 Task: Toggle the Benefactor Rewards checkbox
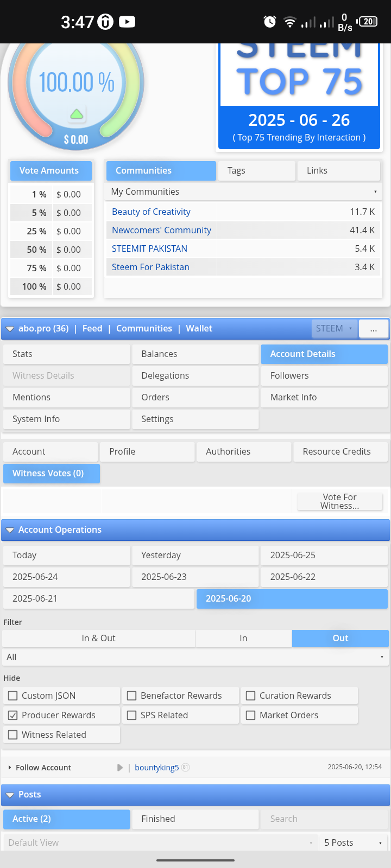click(131, 695)
